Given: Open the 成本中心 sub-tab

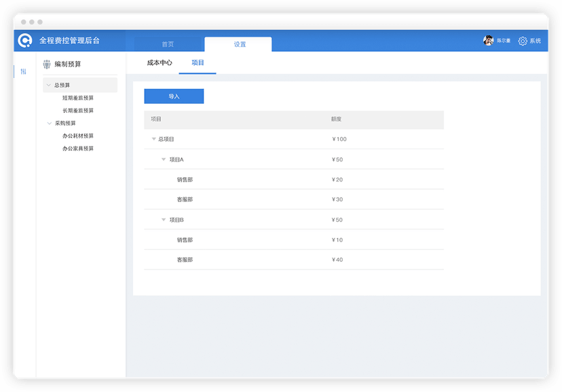Looking at the screenshot, I should click(x=160, y=62).
